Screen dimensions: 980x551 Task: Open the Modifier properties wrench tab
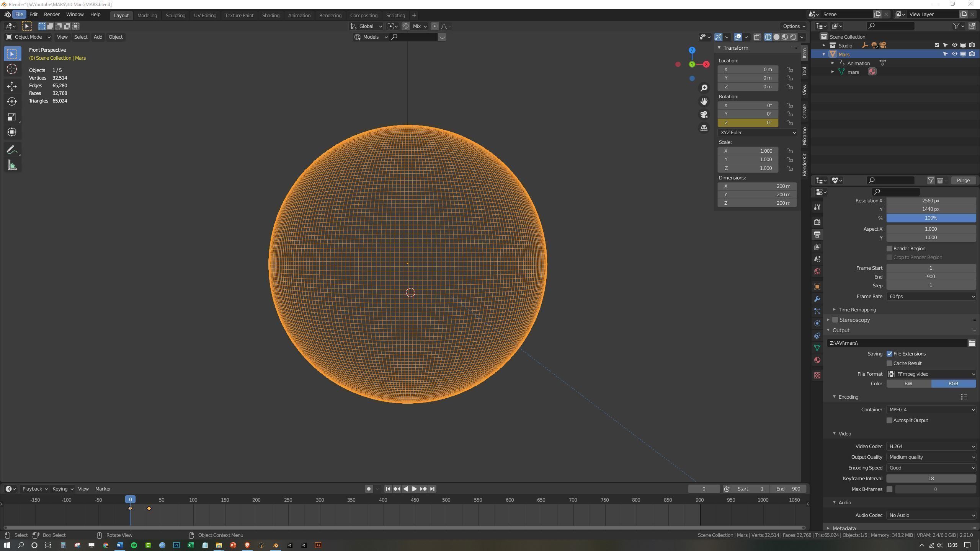point(817,299)
